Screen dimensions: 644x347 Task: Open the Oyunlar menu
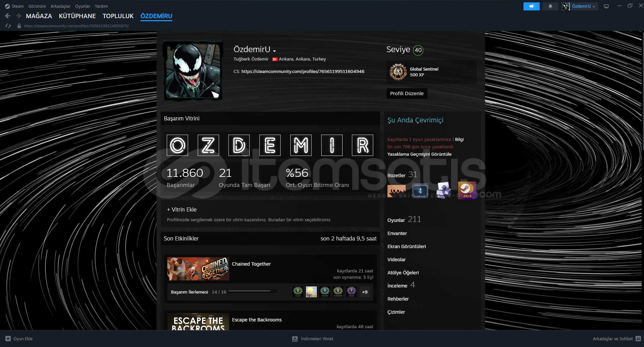tap(82, 6)
